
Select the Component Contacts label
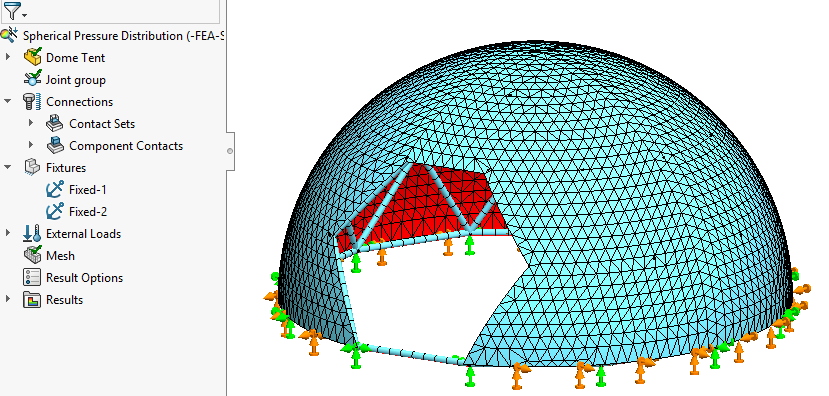click(126, 146)
